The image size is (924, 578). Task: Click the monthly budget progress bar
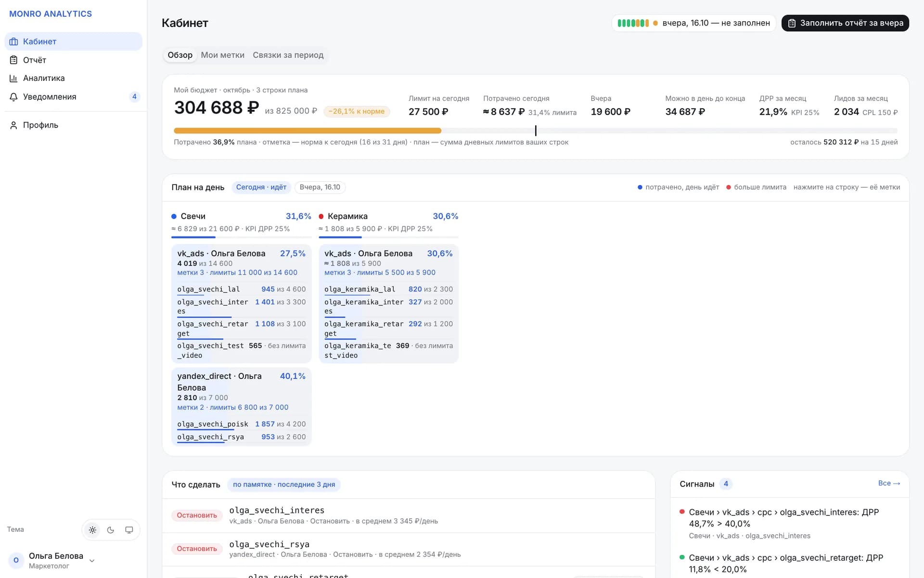click(536, 131)
